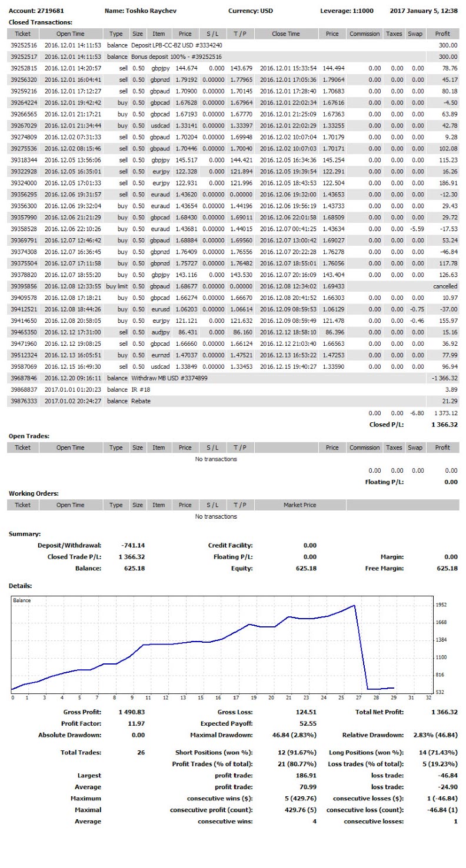Screen dimensions: 466x868
Task: Click the largest loss trade value -46.84
Action: [447, 775]
